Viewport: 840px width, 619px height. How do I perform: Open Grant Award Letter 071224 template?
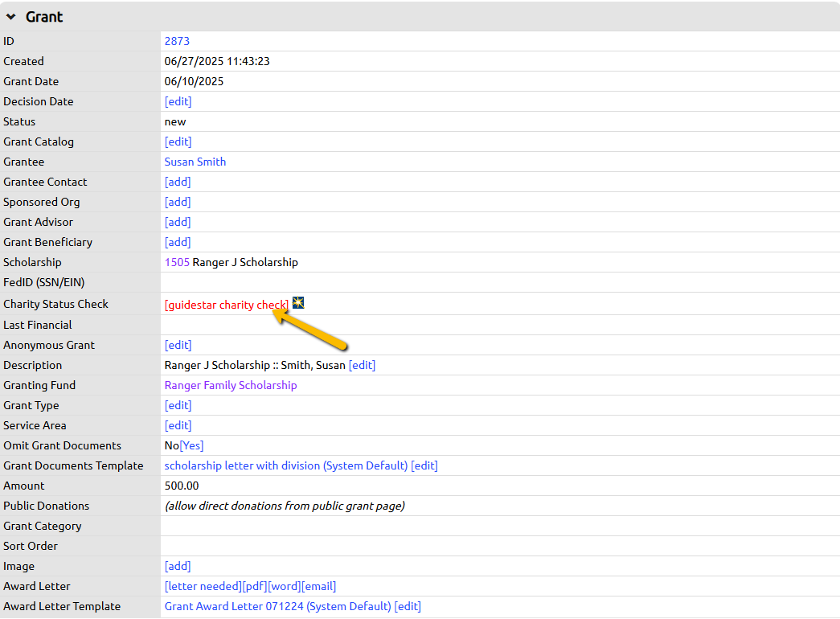point(277,606)
